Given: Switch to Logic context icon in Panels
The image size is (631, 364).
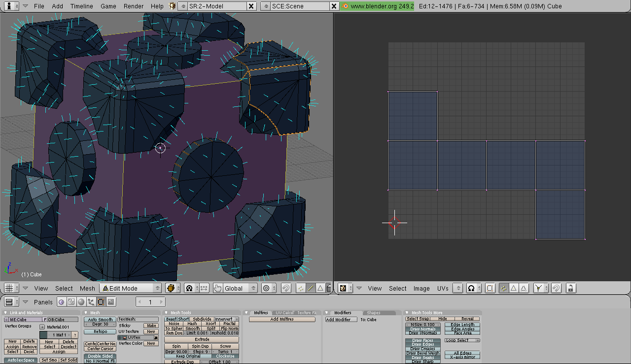Looking at the screenshot, I should click(x=61, y=302).
